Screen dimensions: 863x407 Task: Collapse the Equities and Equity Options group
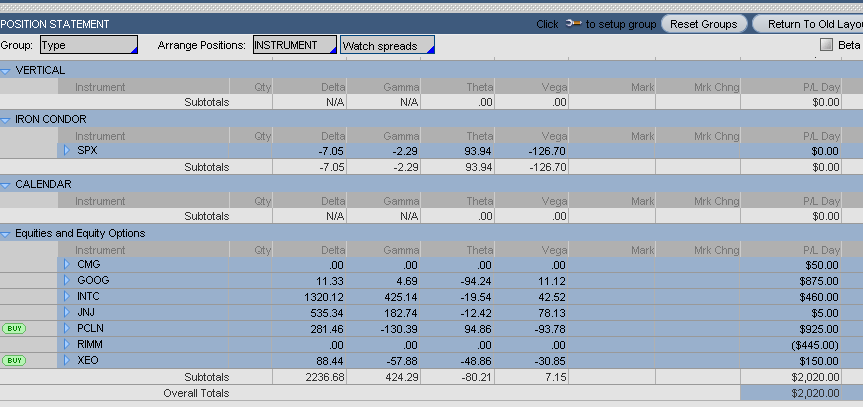tap(6, 233)
